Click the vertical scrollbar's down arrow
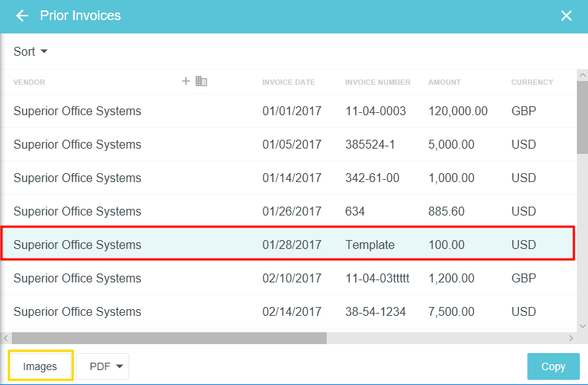This screenshot has width=588, height=385. [583, 326]
